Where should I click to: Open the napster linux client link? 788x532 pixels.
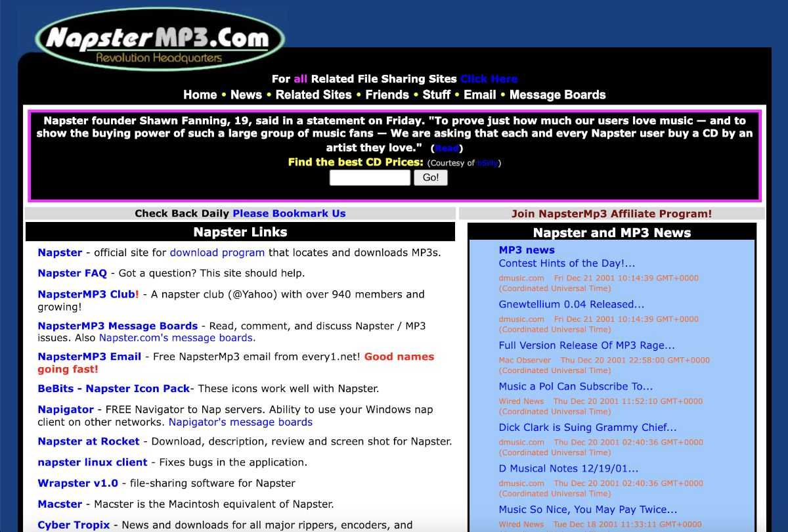(93, 462)
